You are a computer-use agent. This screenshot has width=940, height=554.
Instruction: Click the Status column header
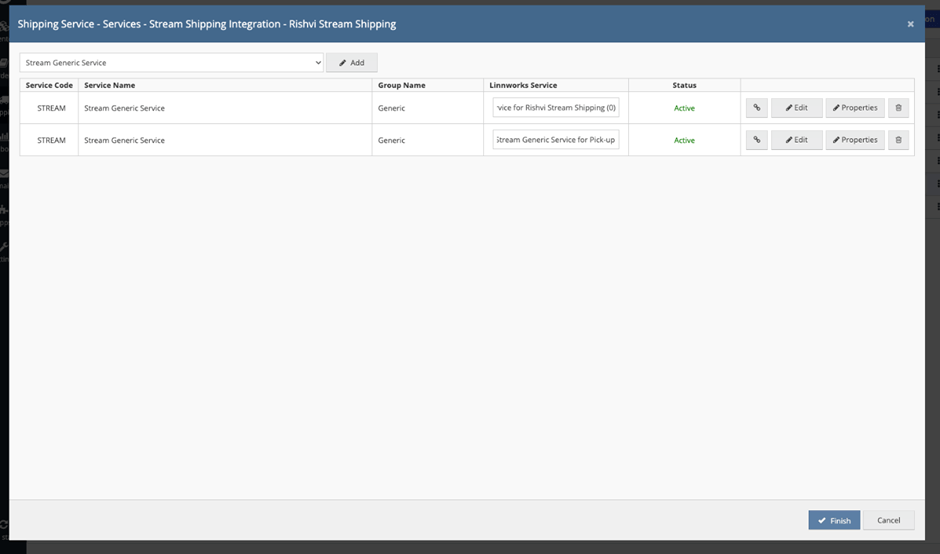click(684, 85)
